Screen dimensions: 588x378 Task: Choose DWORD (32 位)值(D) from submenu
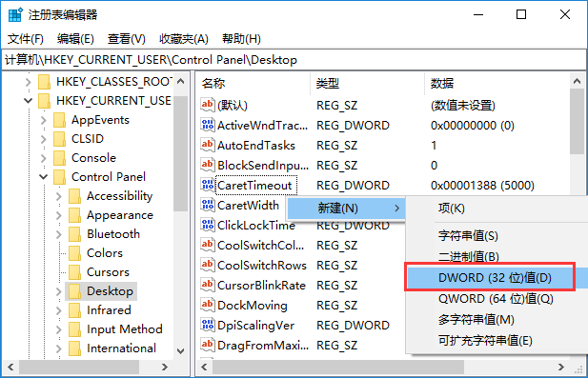click(495, 278)
